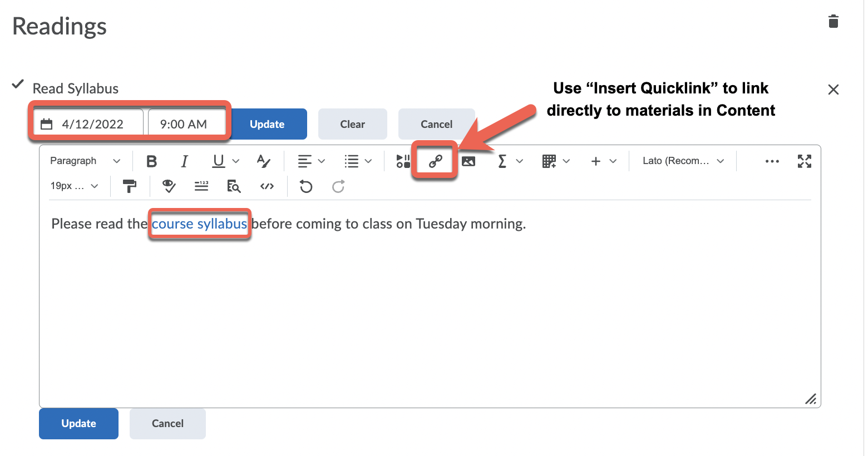Click the Insert Image icon
The height and width of the screenshot is (456, 868).
pyautogui.click(x=468, y=161)
